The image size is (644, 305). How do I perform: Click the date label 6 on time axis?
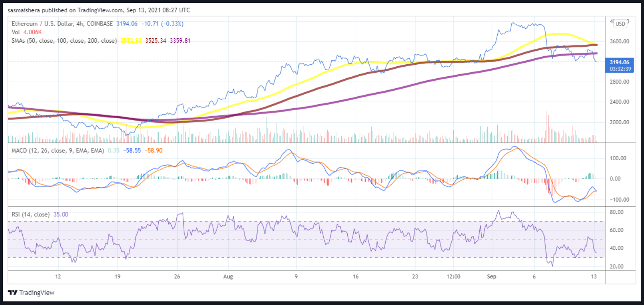[534, 276]
